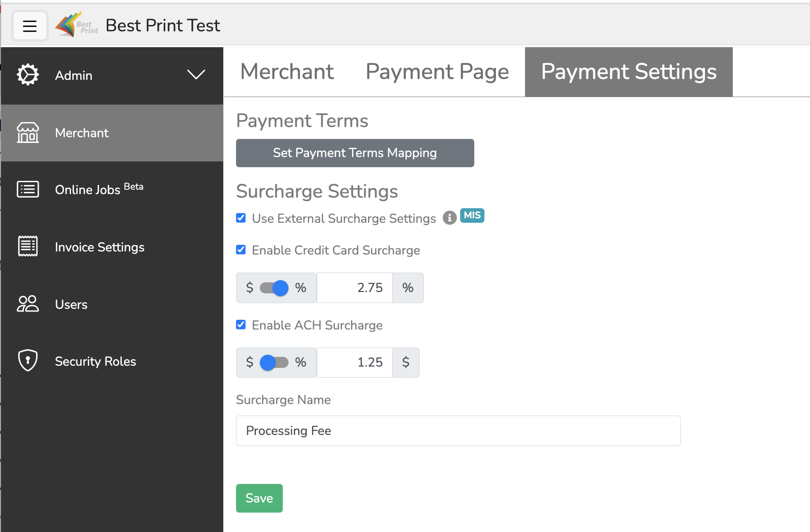Viewport: 810px width, 532px height.
Task: Switch credit card surcharge toggle to dollar mode
Action: [275, 288]
